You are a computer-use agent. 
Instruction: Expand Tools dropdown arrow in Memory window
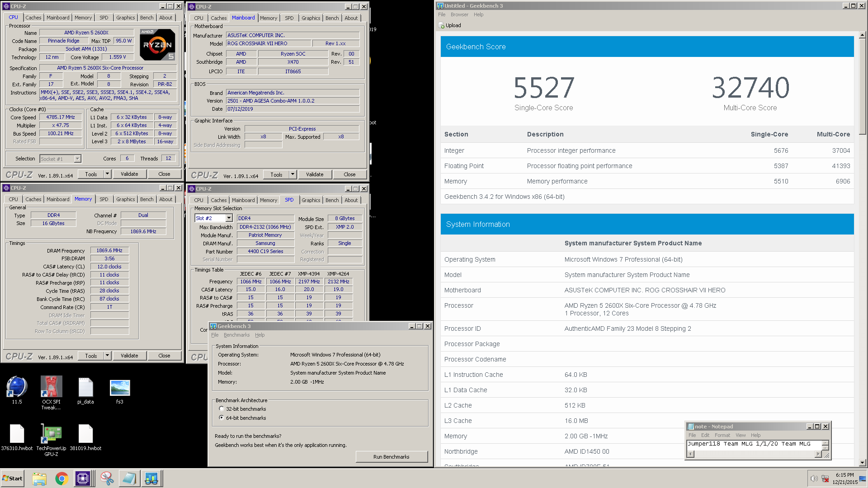click(108, 356)
